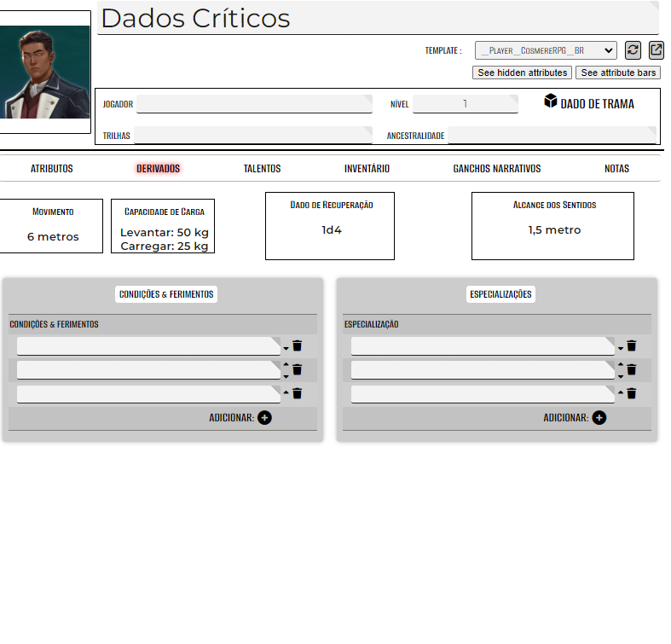Click the Dado de Trama label

(x=598, y=104)
